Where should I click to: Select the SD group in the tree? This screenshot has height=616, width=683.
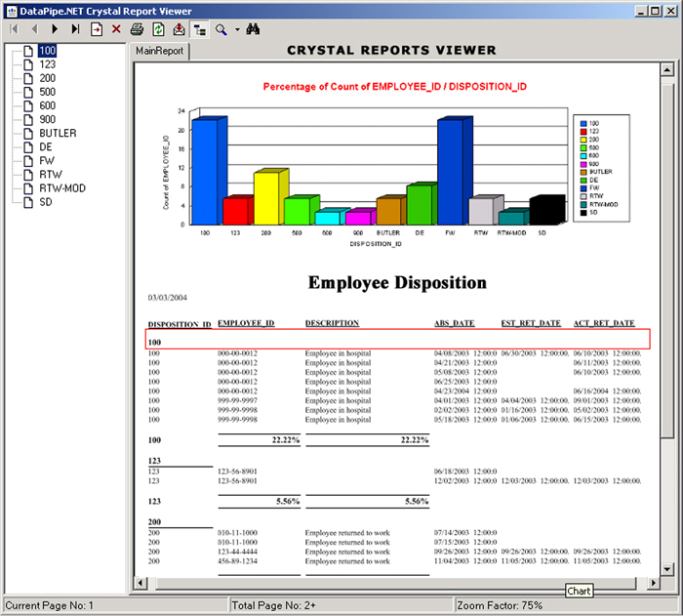tap(46, 202)
